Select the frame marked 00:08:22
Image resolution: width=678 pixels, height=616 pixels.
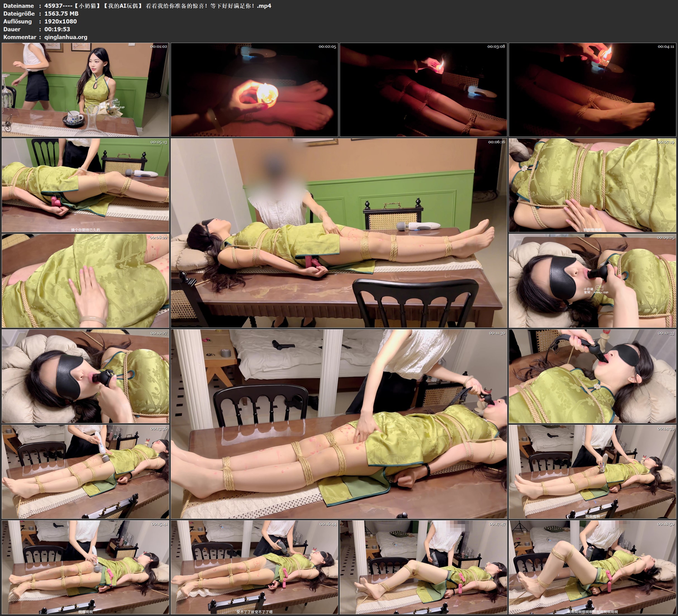pyautogui.click(x=85, y=281)
